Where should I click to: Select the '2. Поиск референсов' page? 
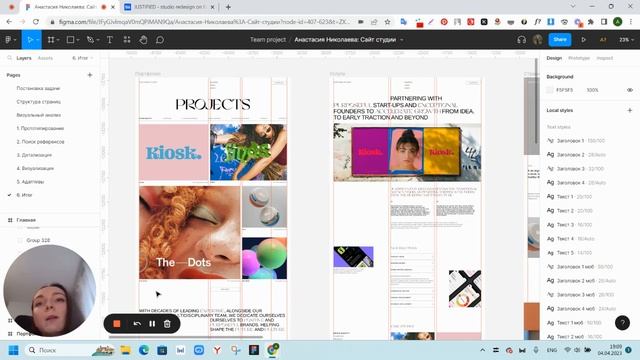coord(40,142)
